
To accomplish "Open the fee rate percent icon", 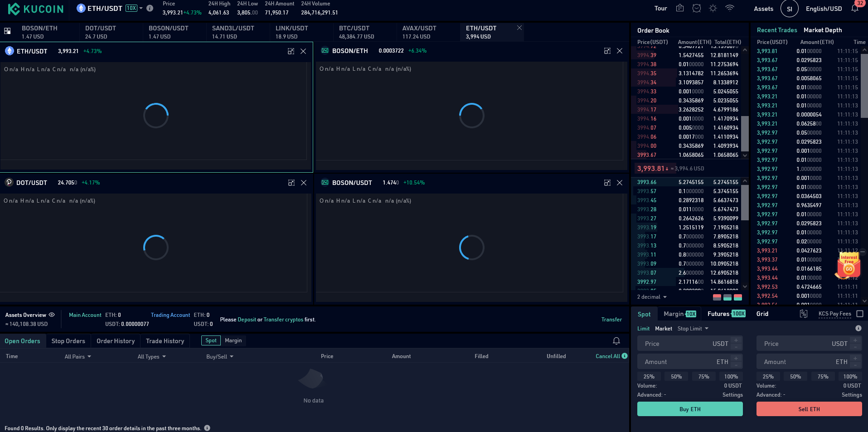I will pyautogui.click(x=804, y=314).
